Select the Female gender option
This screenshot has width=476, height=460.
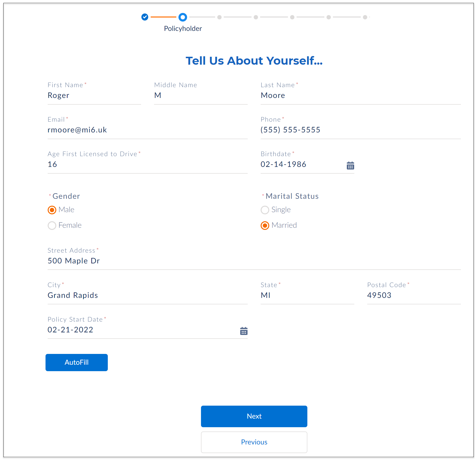coord(52,225)
